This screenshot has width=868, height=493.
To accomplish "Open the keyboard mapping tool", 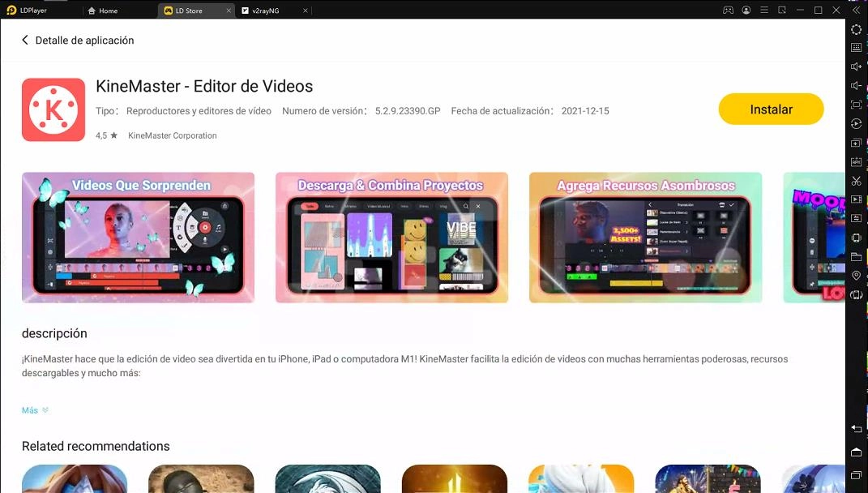I will (x=856, y=48).
